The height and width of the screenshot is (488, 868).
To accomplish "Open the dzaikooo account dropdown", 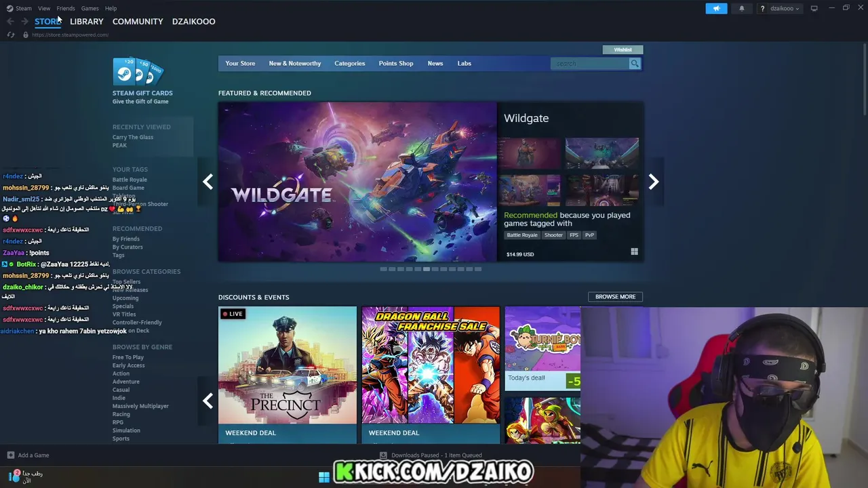I will (785, 9).
